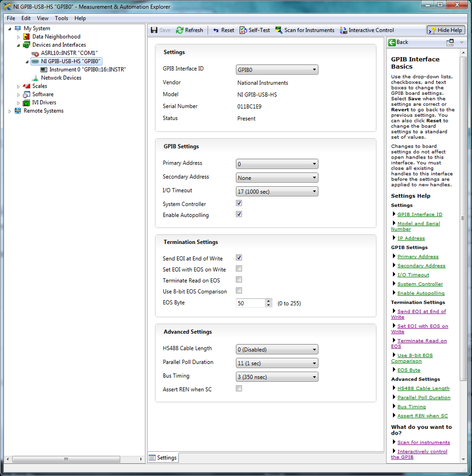Check Use 8-bit EOS Comparison
This screenshot has width=472, height=476.
239,291
